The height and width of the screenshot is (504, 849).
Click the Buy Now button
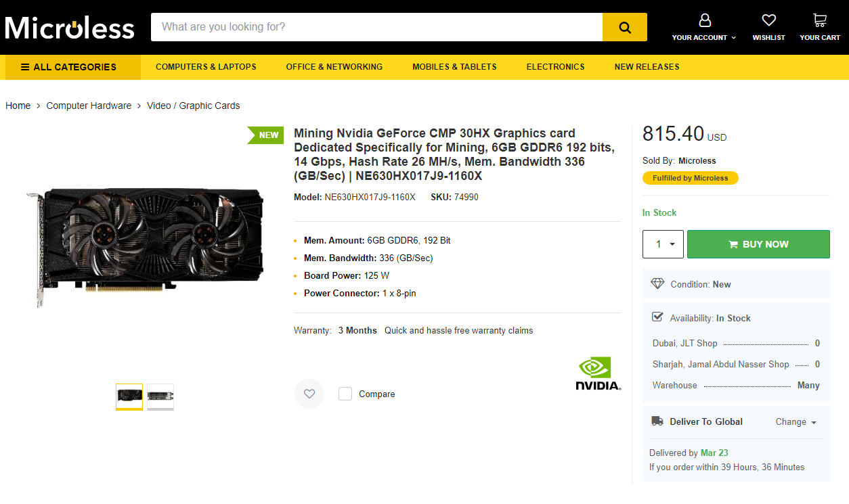758,244
